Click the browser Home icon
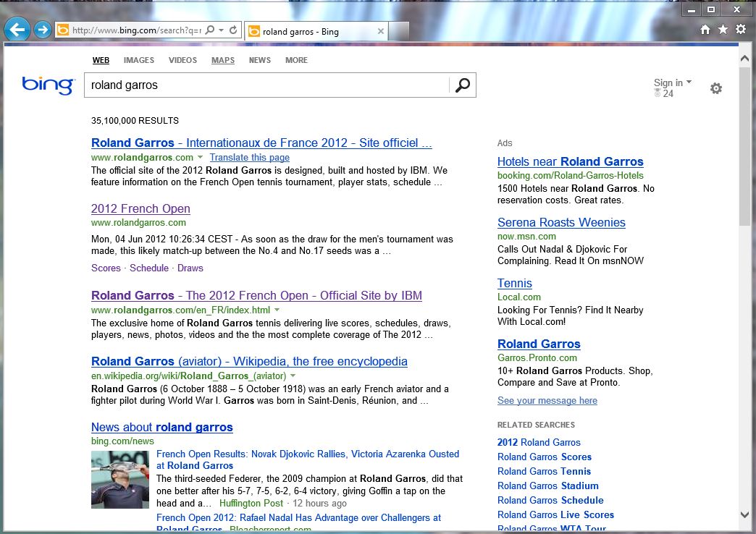The height and width of the screenshot is (534, 756). [705, 30]
